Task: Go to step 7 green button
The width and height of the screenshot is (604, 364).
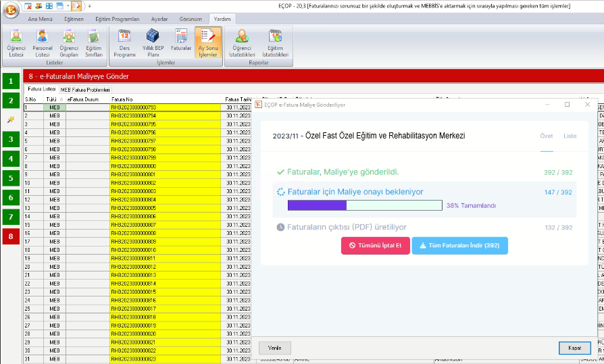Action: pos(11,217)
